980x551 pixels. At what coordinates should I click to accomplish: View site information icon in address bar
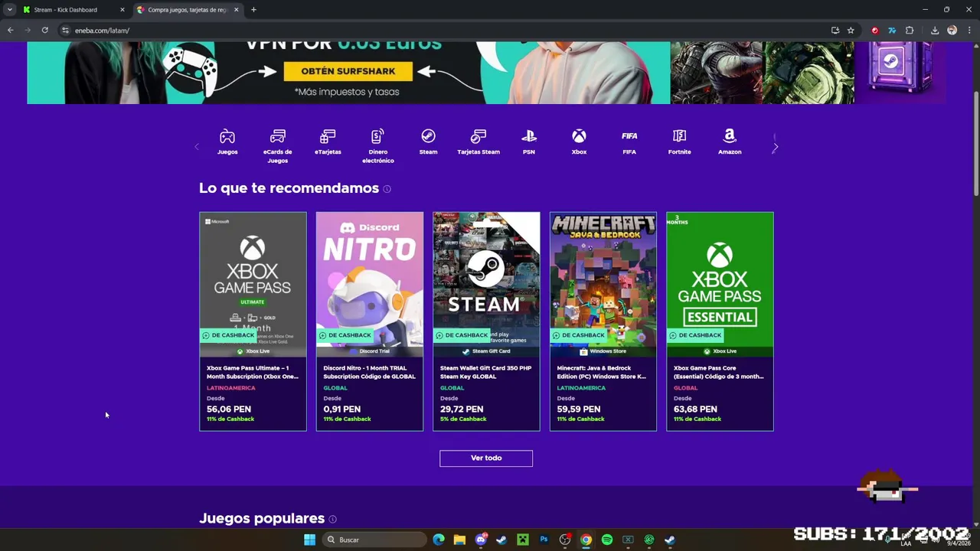65,31
